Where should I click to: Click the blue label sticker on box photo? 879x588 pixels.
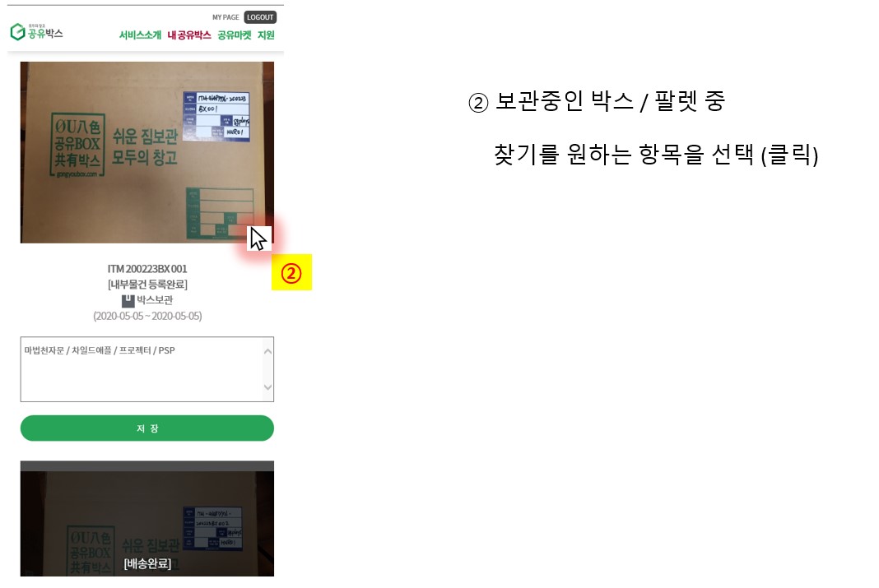(216, 116)
